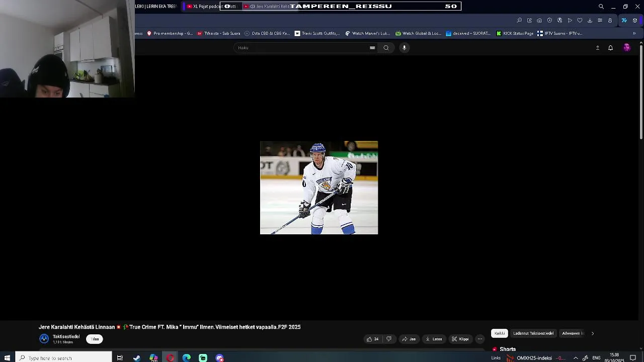This screenshot has height=362, width=644.
Task: Click the browser toolbar zoom/search icon
Action: coord(519,21)
